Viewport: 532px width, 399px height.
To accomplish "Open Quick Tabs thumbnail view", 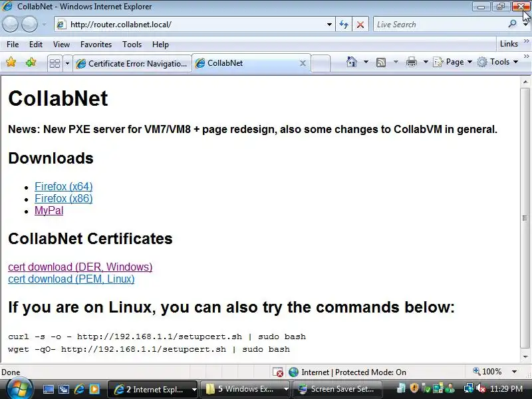I will 55,63.
